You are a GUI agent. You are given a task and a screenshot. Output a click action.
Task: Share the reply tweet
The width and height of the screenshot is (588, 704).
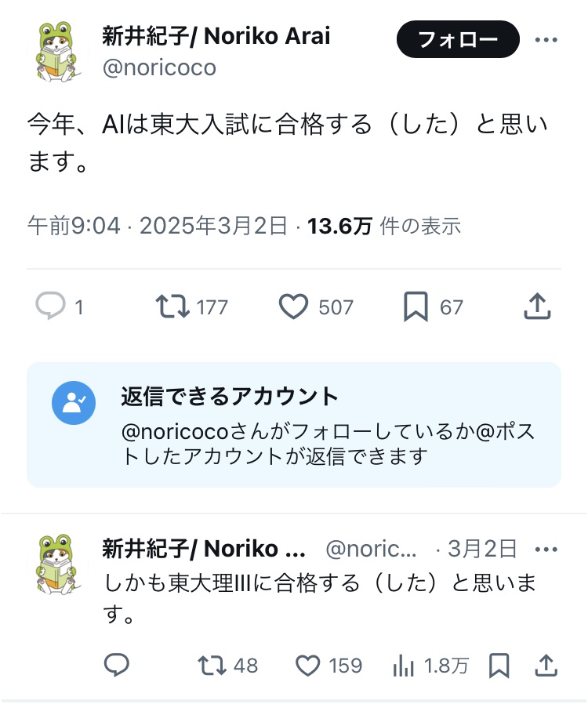pos(546,665)
